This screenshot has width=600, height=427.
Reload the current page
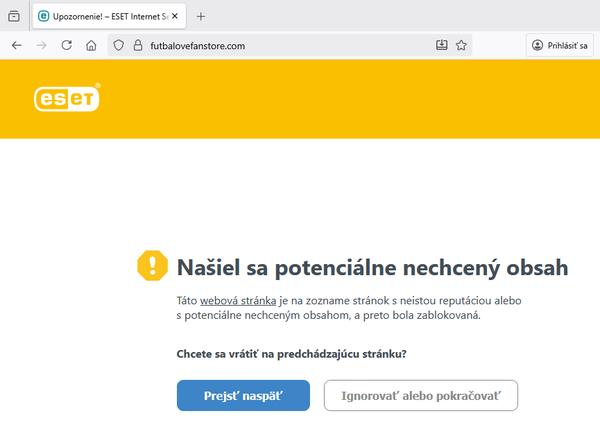[67, 45]
